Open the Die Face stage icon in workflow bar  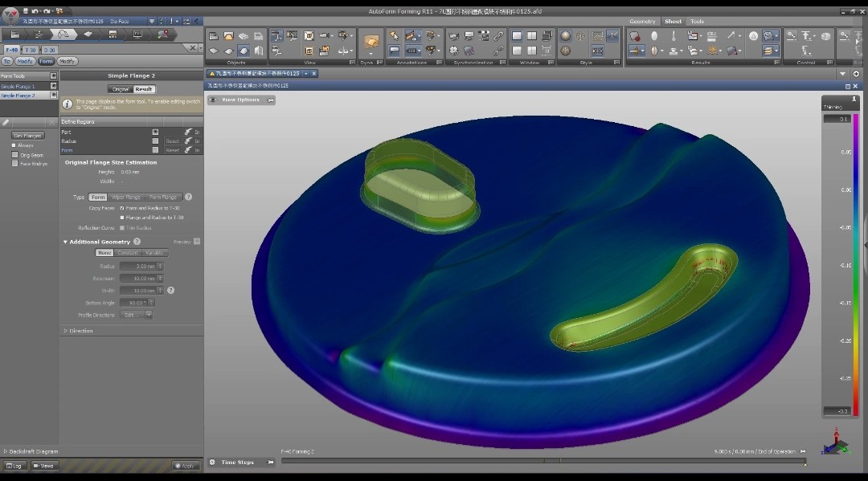pos(63,35)
